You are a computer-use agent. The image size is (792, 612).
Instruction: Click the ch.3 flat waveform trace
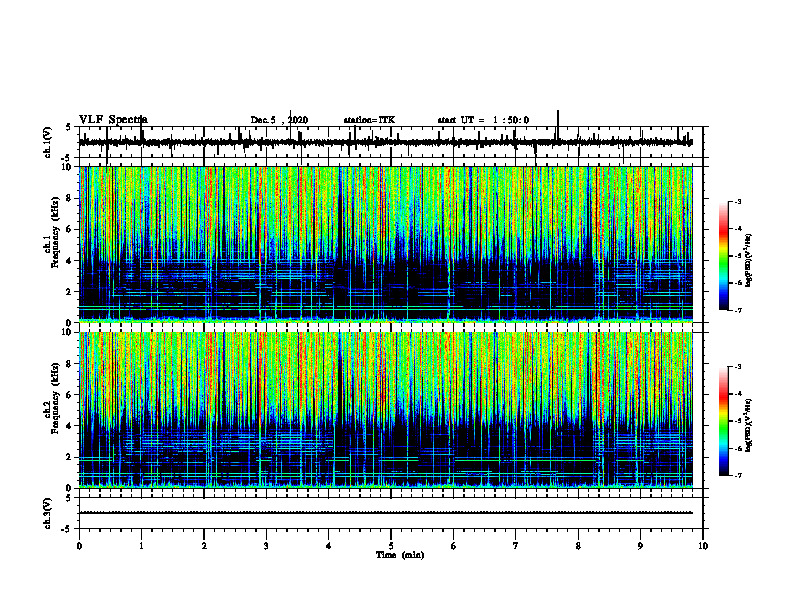386,513
